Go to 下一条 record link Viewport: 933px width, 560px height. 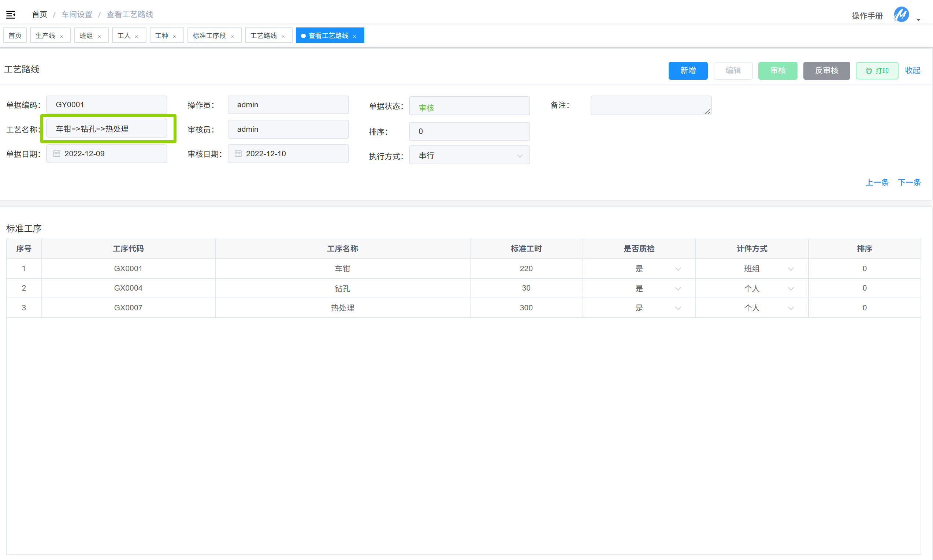click(x=909, y=183)
